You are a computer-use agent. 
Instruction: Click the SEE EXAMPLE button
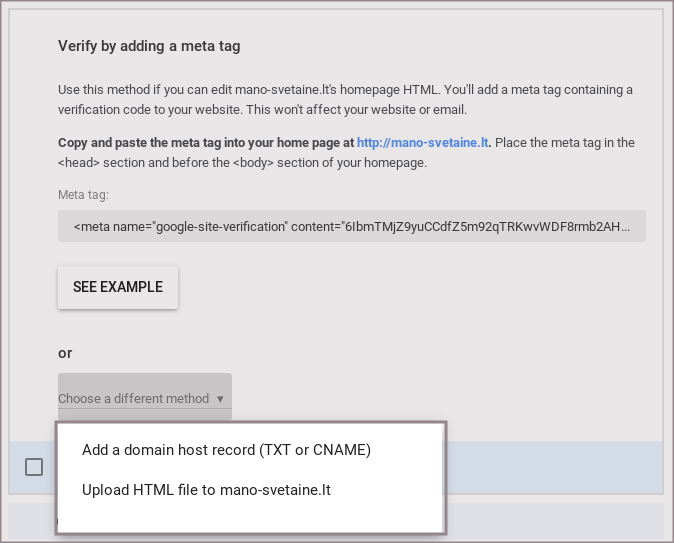pyautogui.click(x=118, y=287)
